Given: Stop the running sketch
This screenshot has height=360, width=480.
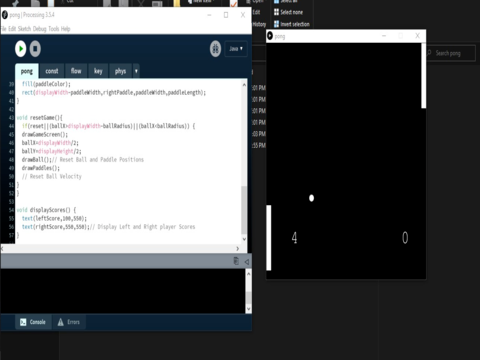Looking at the screenshot, I should 35,49.
